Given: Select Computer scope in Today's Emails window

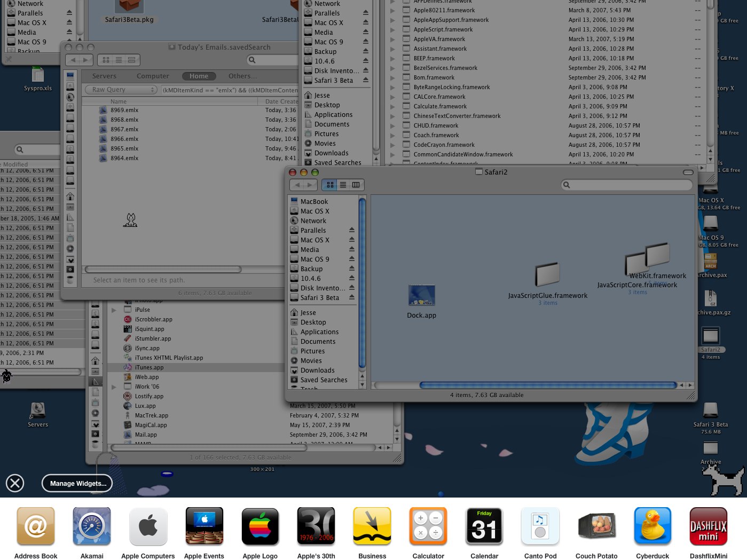Looking at the screenshot, I should coord(153,76).
